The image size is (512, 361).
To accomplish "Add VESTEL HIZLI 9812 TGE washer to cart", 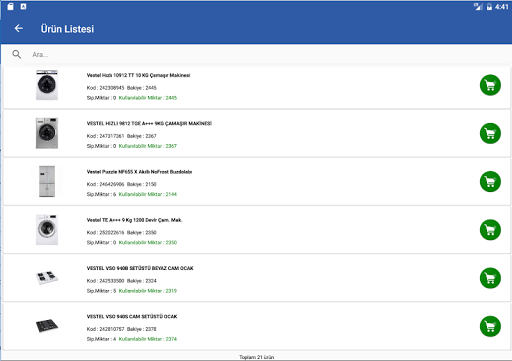I will 490,133.
